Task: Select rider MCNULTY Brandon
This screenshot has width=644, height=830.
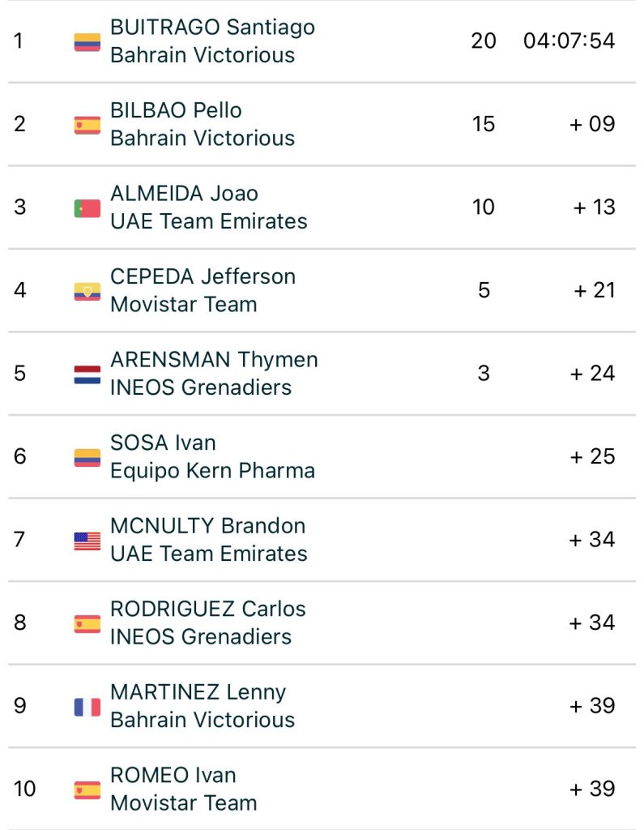Action: [x=207, y=525]
